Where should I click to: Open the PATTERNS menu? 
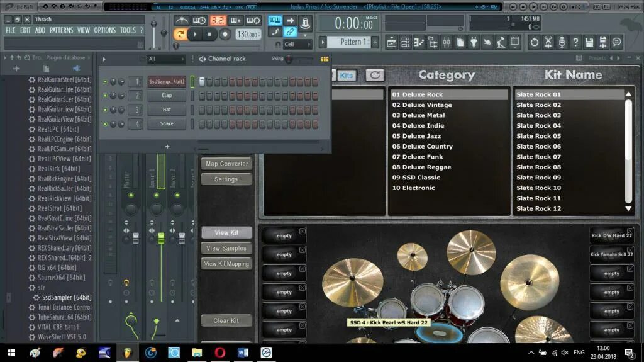[61, 30]
